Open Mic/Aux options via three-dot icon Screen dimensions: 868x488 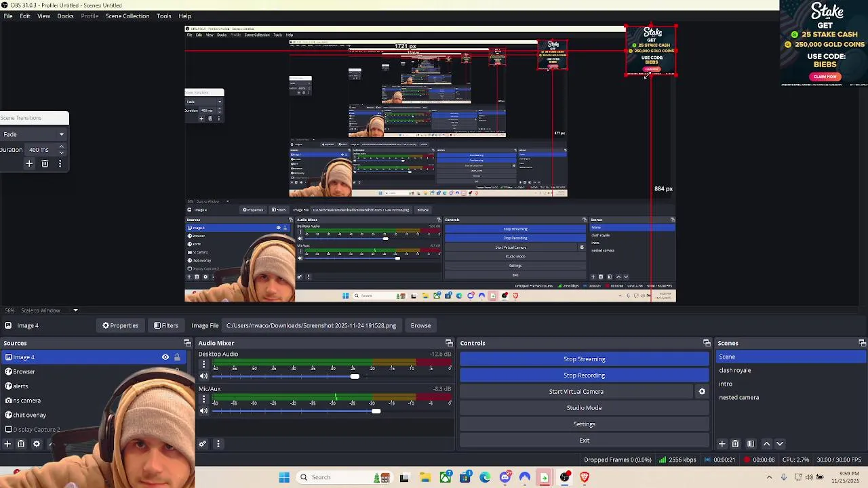point(203,399)
